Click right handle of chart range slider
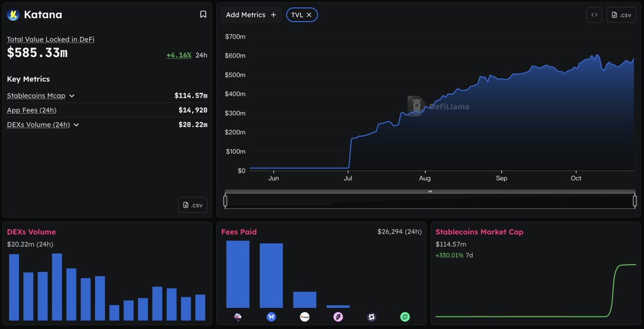 point(635,201)
